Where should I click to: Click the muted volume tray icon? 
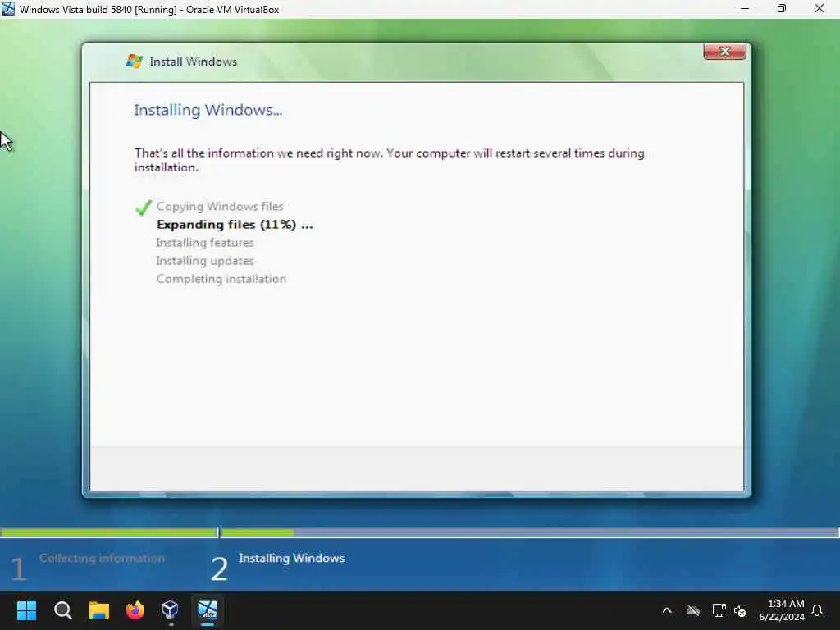tap(741, 610)
